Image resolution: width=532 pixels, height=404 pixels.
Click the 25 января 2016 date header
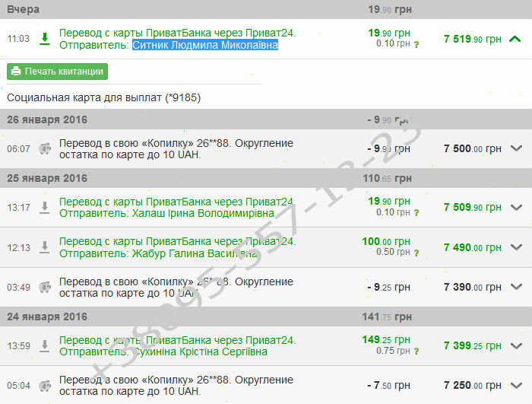click(47, 178)
